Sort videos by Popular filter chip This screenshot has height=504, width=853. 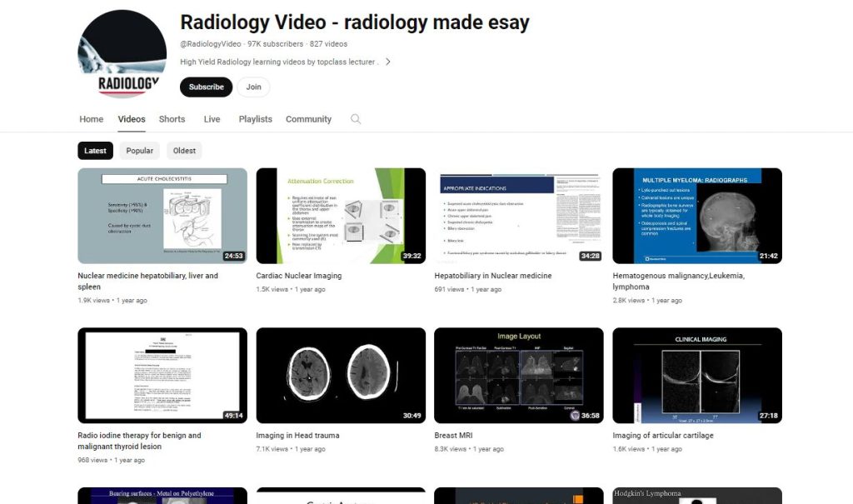click(x=139, y=151)
